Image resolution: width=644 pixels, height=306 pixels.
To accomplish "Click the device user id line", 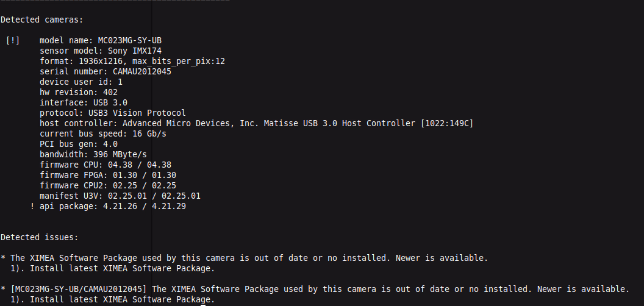I will coord(81,82).
